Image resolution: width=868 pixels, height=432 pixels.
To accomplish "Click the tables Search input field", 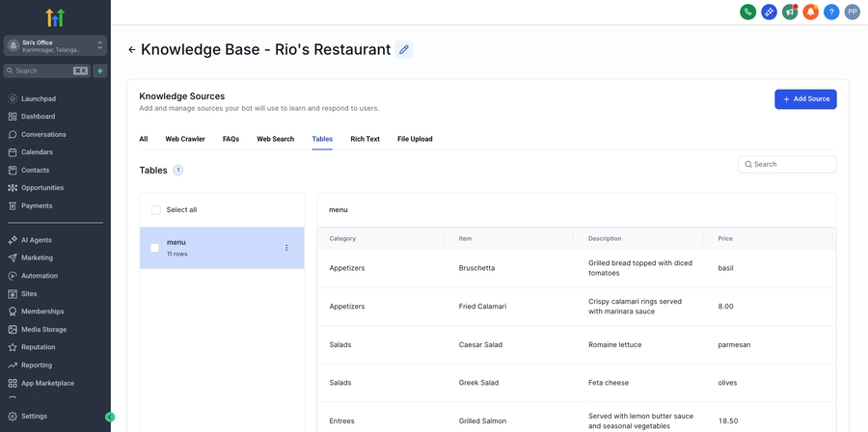I will [x=792, y=164].
